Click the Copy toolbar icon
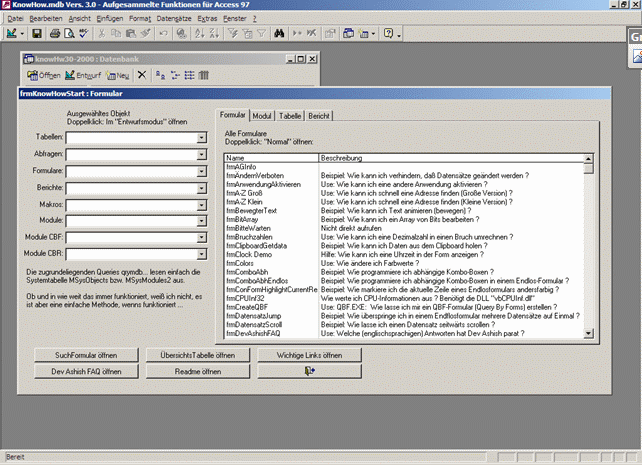The width and height of the screenshot is (642, 465). click(x=116, y=34)
